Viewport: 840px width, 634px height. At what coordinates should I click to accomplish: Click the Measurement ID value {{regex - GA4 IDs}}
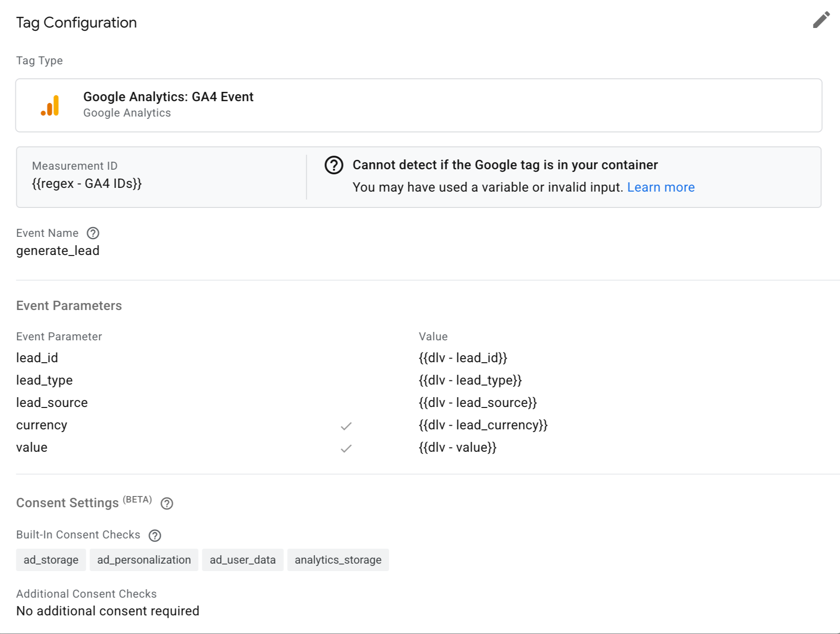point(87,184)
